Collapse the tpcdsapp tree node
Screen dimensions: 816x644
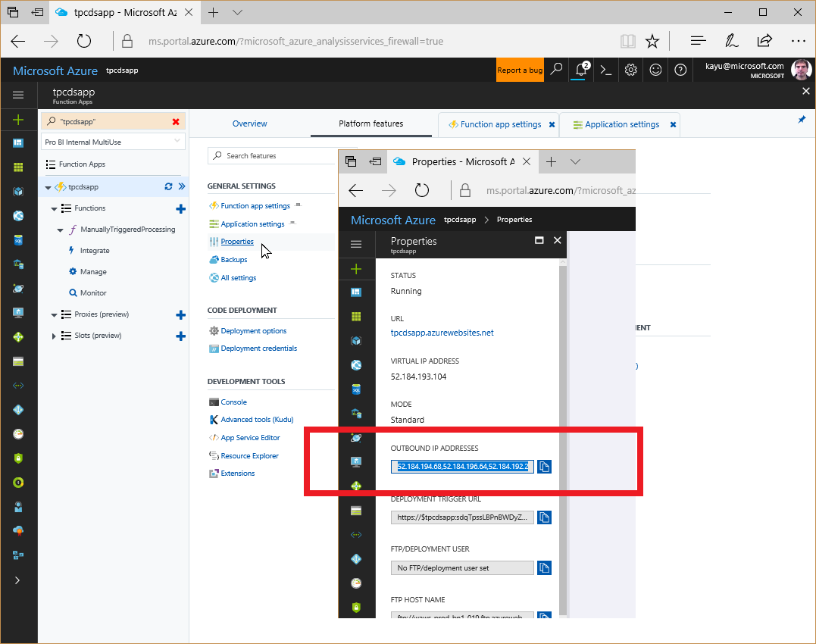[48, 187]
